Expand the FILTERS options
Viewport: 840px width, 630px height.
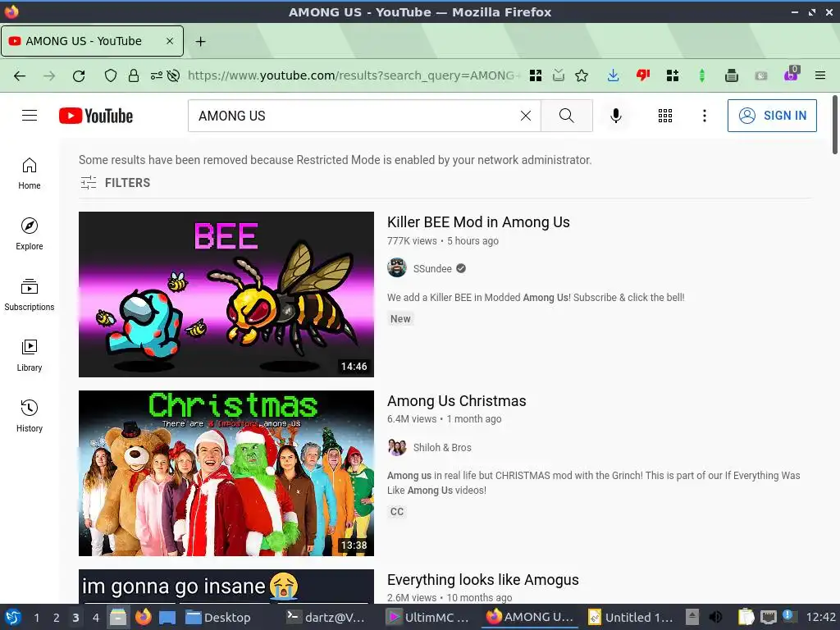(115, 183)
